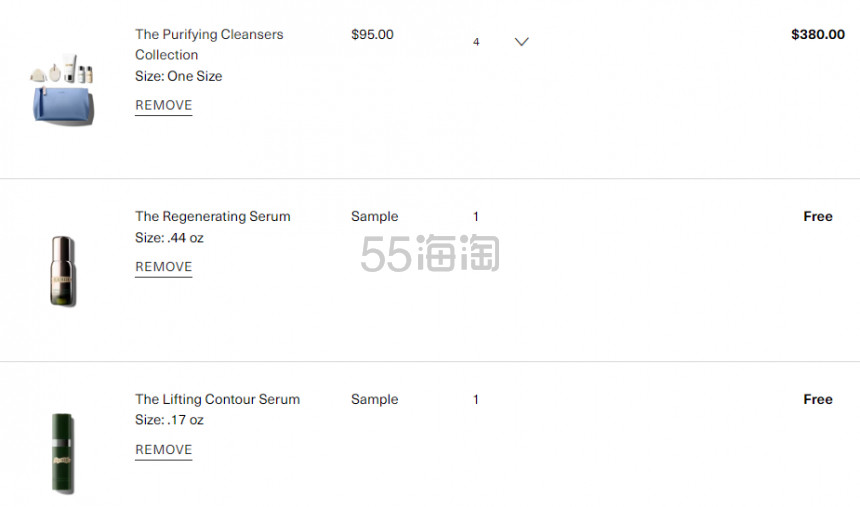Remove The Regenerating Serum sample
The height and width of the screenshot is (507, 860).
163,267
